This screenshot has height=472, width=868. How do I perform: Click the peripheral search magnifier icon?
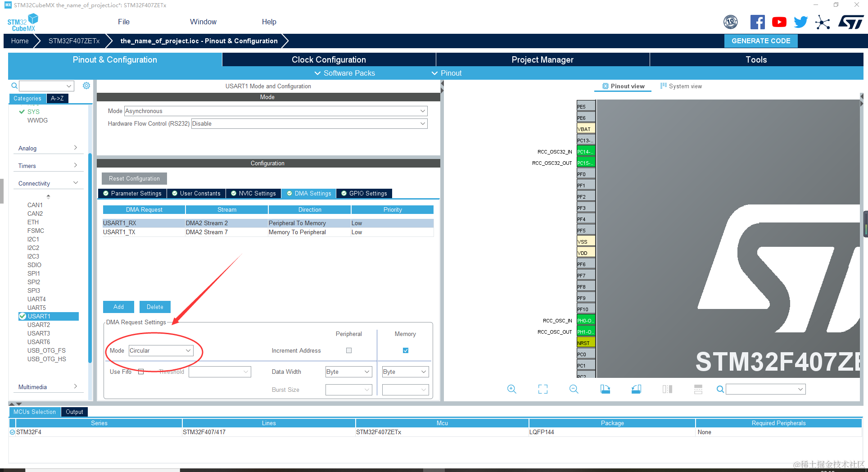[14, 86]
